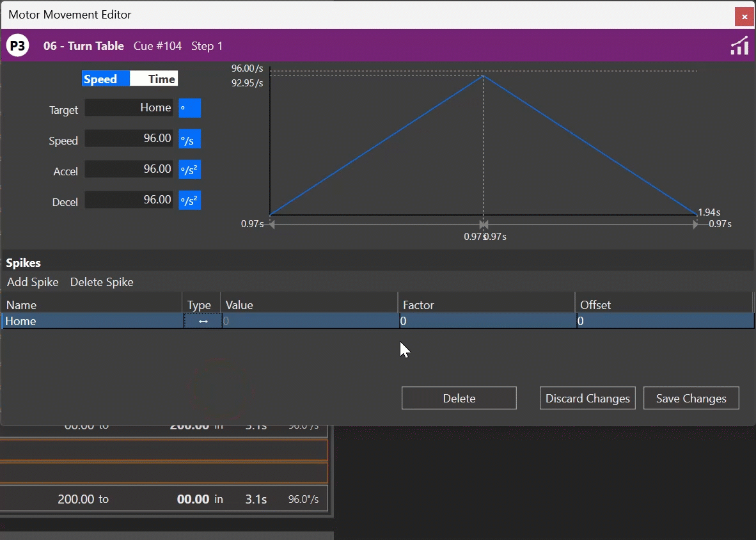This screenshot has height=540, width=756.
Task: Click 06 - Turn Table title
Action: click(83, 46)
